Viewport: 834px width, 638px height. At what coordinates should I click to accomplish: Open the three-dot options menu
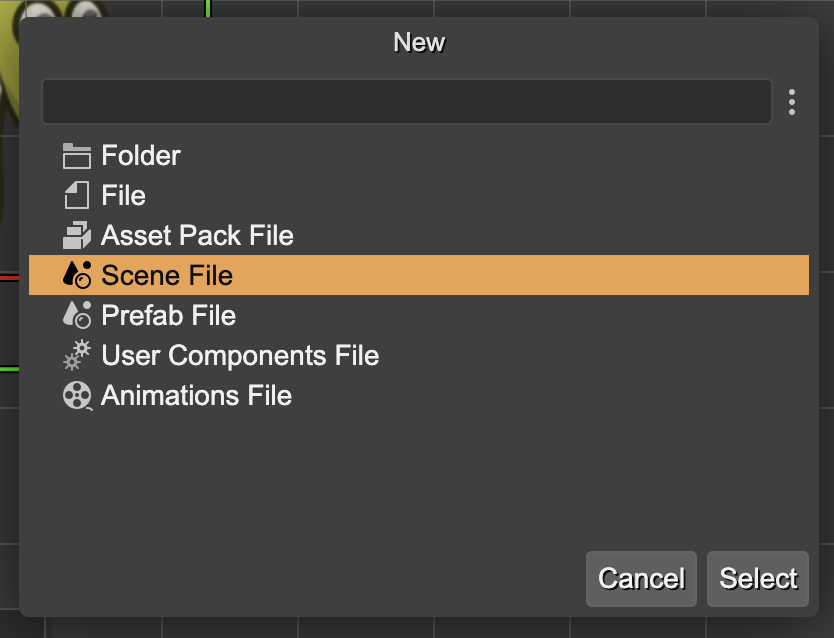(x=792, y=101)
